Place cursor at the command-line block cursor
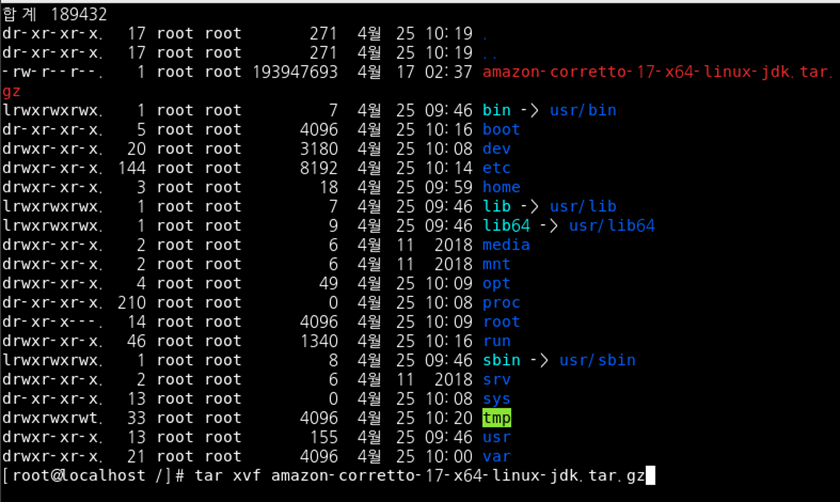The image size is (840, 502). click(x=650, y=476)
